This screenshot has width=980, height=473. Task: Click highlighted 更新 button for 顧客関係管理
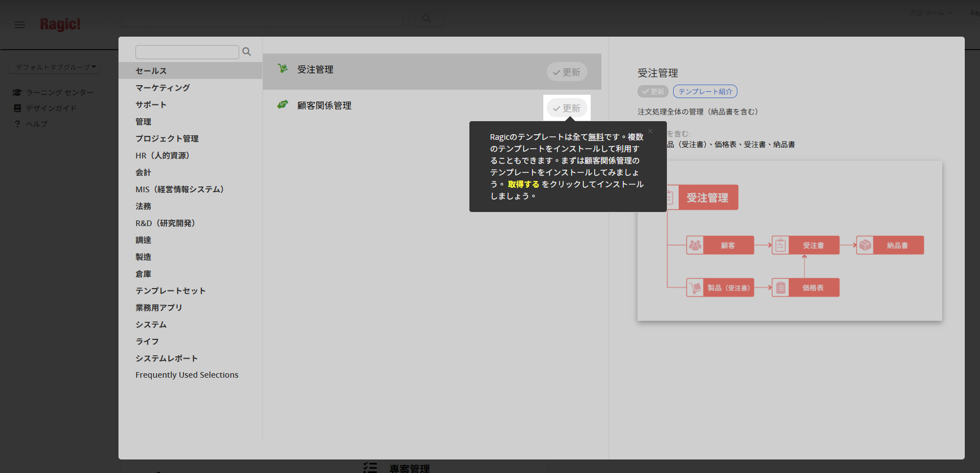[x=566, y=108]
